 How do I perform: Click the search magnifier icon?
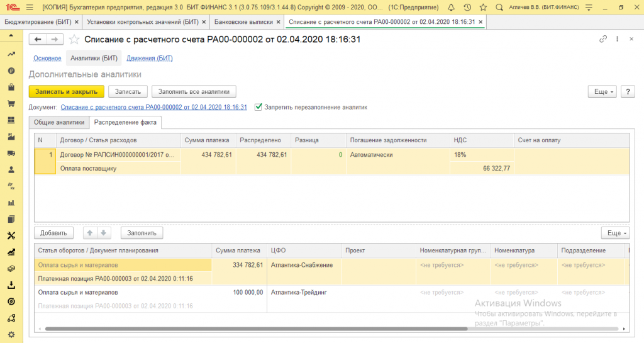point(498,8)
